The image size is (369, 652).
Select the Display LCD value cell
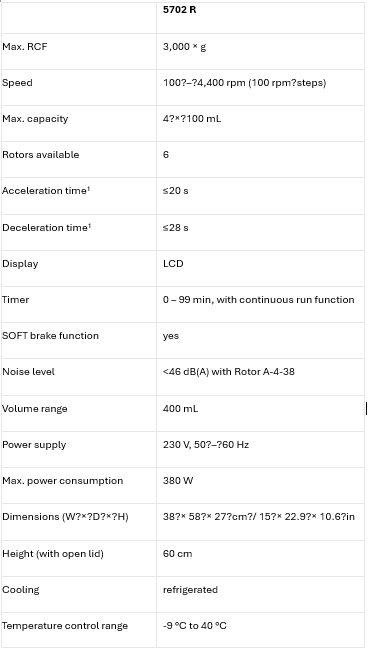click(x=260, y=268)
